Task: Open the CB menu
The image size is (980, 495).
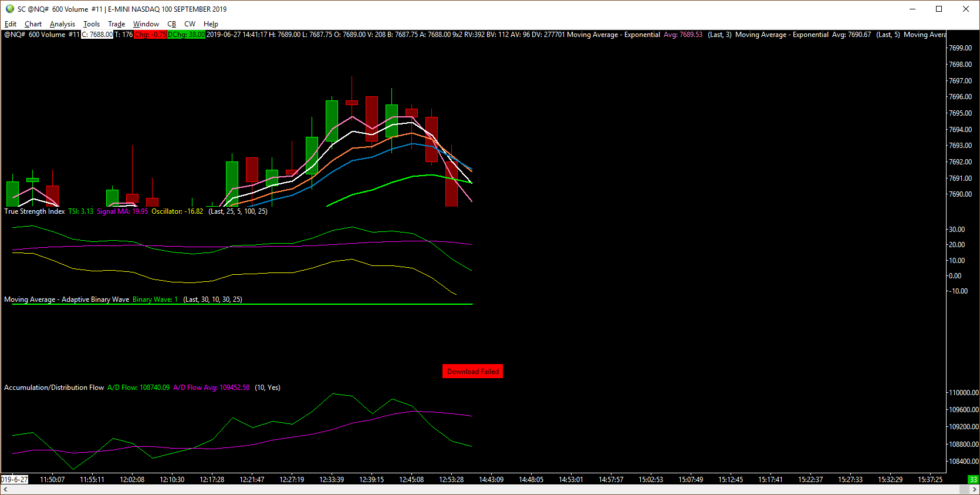Action: pyautogui.click(x=171, y=24)
